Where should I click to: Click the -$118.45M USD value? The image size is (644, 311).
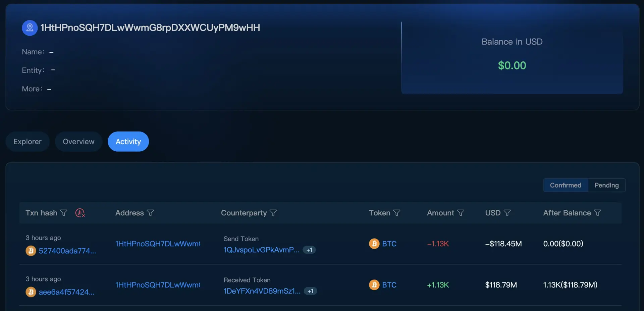point(503,244)
